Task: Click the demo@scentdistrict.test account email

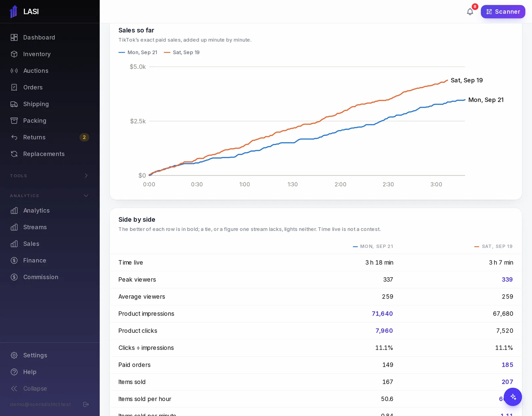Action: 40,404
